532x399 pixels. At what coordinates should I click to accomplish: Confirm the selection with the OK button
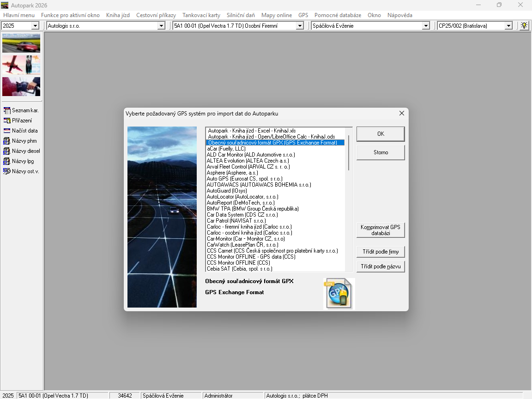tap(381, 134)
